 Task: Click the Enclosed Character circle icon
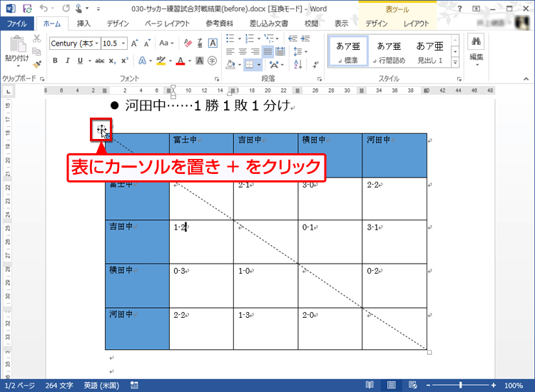(213, 61)
